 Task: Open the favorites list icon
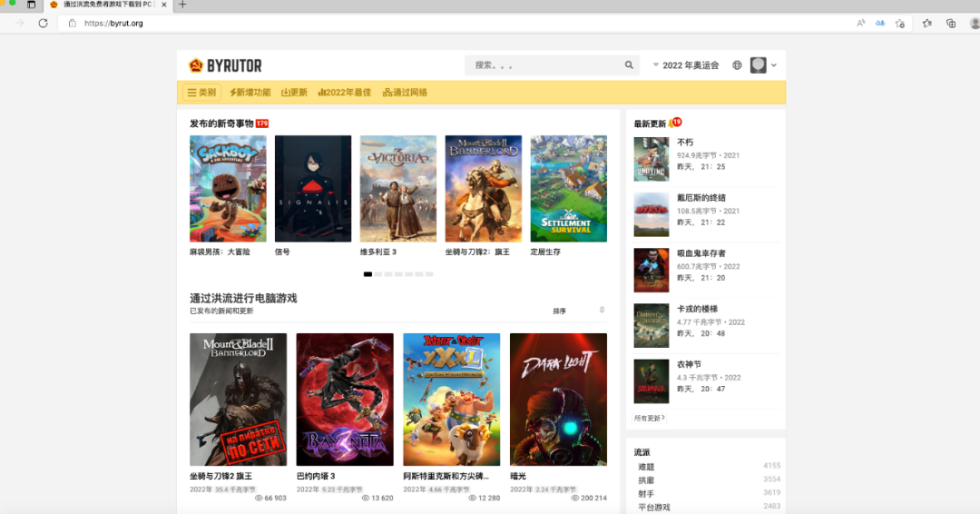coord(927,23)
